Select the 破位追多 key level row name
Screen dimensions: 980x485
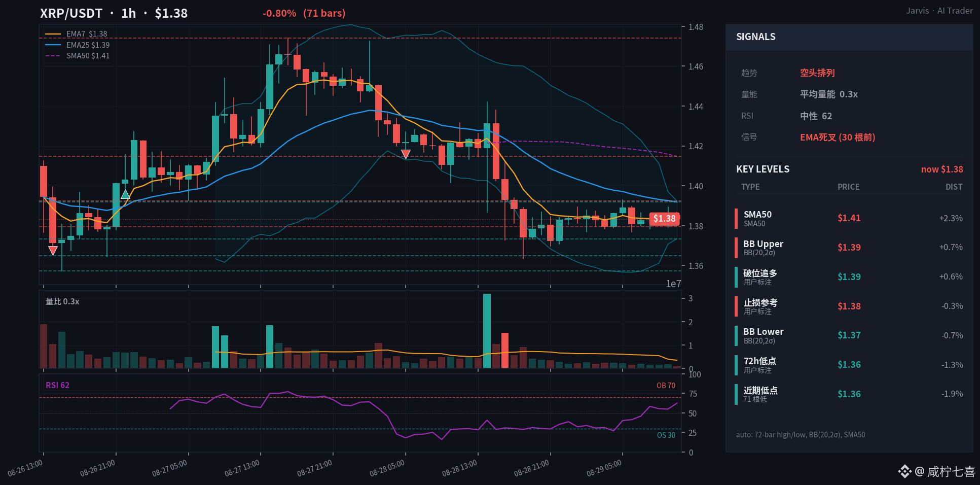point(760,273)
